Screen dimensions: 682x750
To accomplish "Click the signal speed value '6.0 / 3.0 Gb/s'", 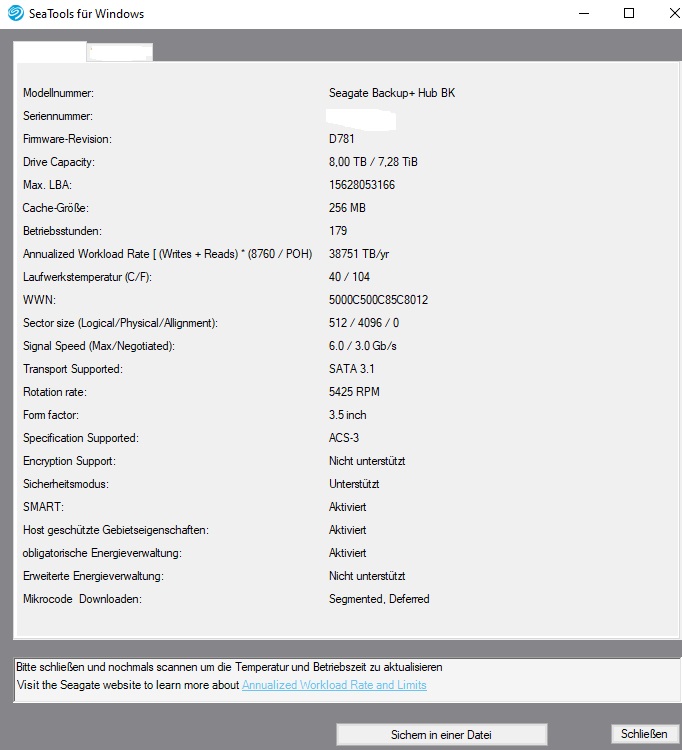I will click(363, 345).
